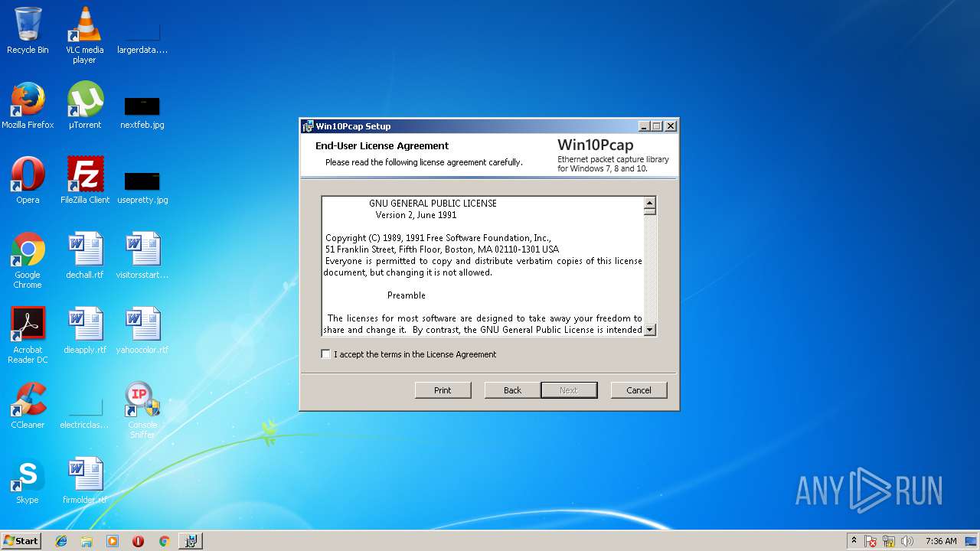Select firmolder.rtf document icon

84,481
